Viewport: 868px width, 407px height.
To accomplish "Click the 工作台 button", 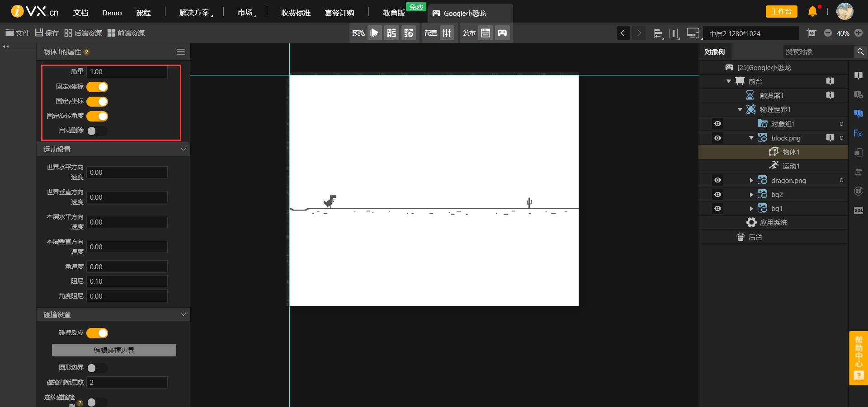I will coord(781,11).
